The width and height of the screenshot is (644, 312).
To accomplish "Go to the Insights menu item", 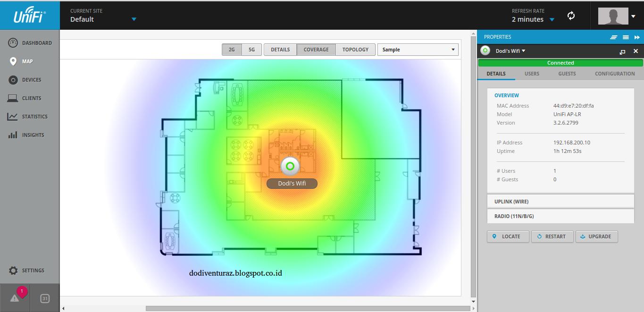I will [33, 135].
